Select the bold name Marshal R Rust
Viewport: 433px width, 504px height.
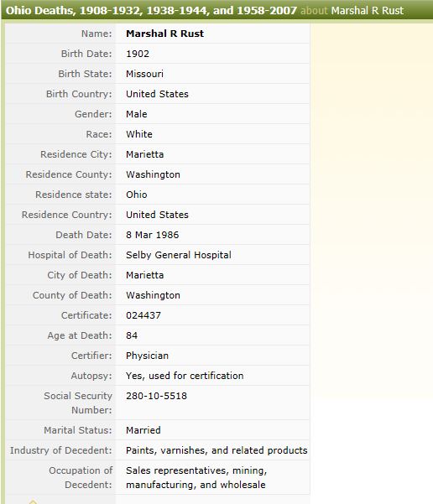coord(164,34)
